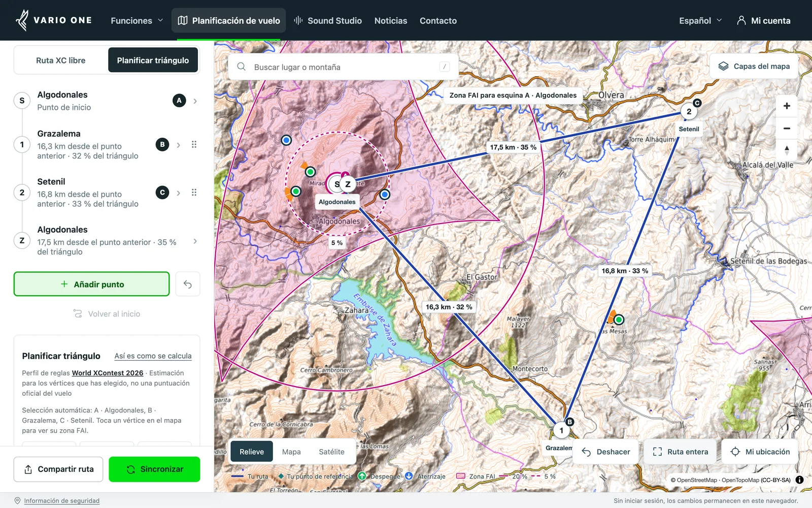Expand the Funciones dropdown menu
The height and width of the screenshot is (508, 812).
137,21
